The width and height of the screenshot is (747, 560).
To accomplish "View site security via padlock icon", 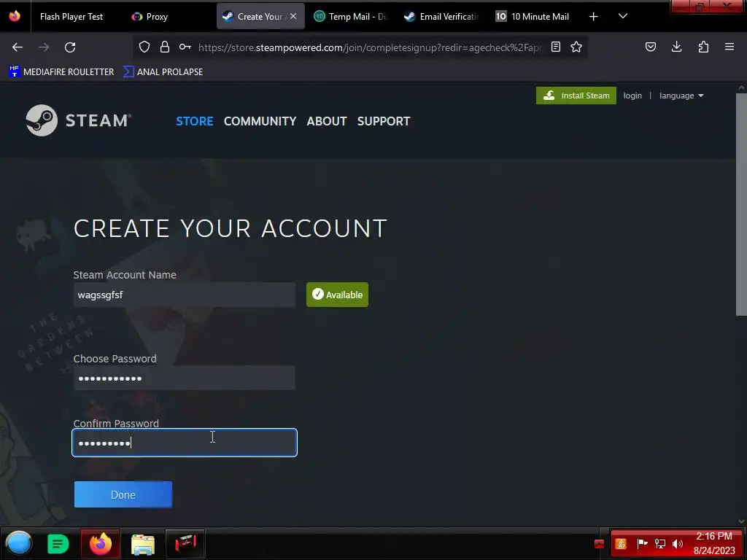I will (165, 47).
